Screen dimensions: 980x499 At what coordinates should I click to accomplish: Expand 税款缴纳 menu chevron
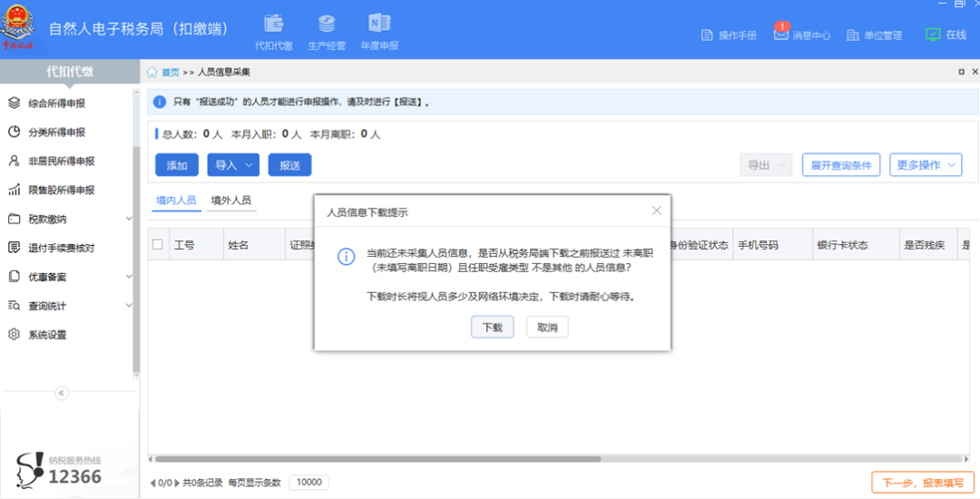pos(129,219)
